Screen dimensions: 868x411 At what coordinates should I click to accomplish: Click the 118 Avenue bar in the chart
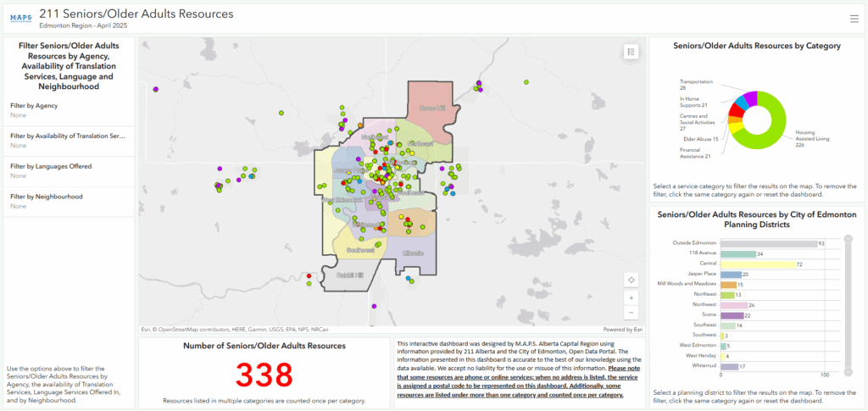(x=738, y=254)
